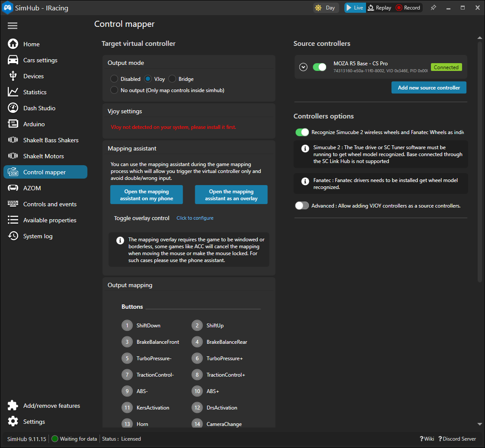
Task: Click the Click to configure link
Action: [195, 218]
